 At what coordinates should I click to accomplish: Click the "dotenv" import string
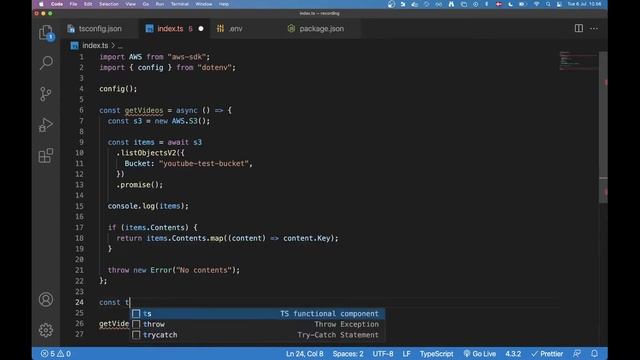215,67
